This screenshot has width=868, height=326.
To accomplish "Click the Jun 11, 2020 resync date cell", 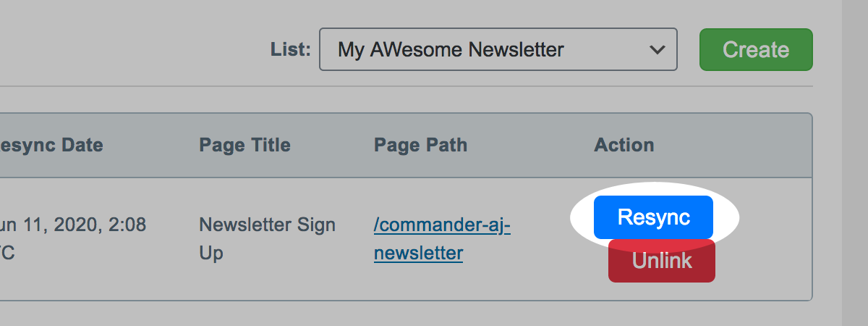I will (73, 225).
